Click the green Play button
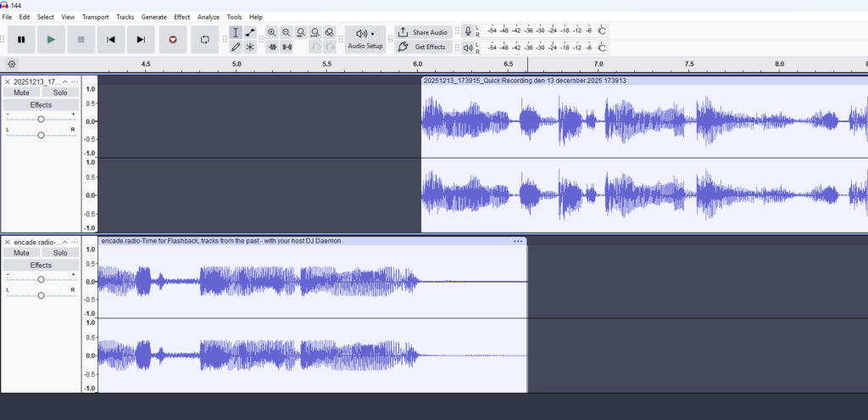 pos(51,39)
